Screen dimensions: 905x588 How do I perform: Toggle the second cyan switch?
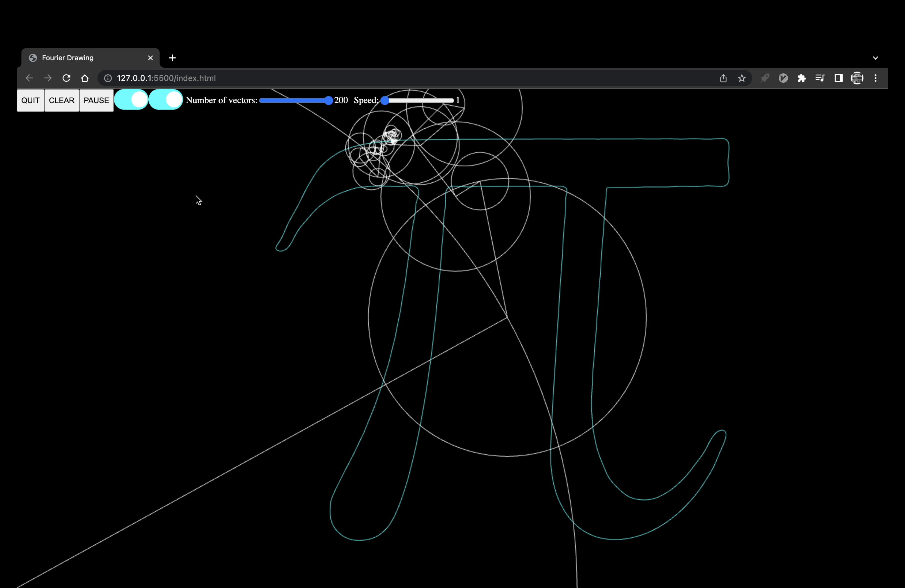click(x=165, y=100)
